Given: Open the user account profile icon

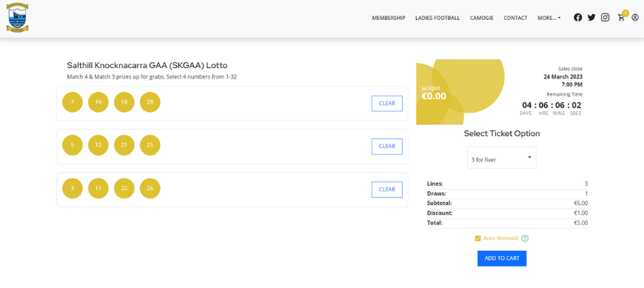Looking at the screenshot, I should 635,18.
